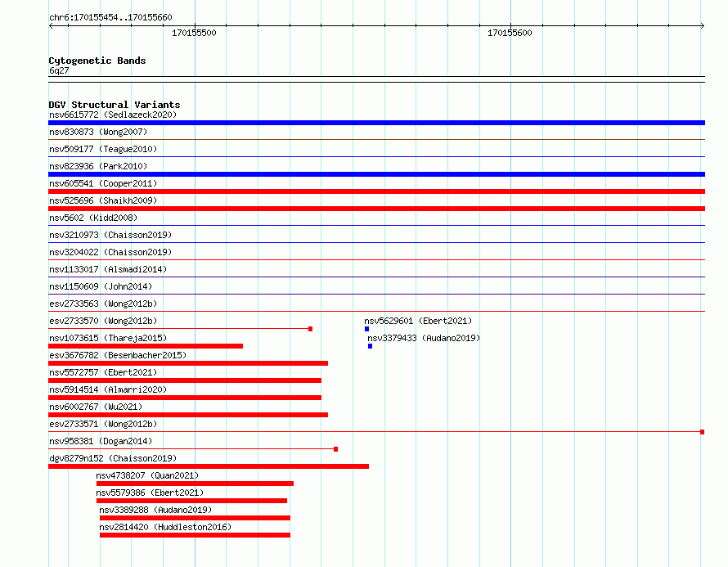Click nsv5579386 (Ebert2021) label

(150, 493)
